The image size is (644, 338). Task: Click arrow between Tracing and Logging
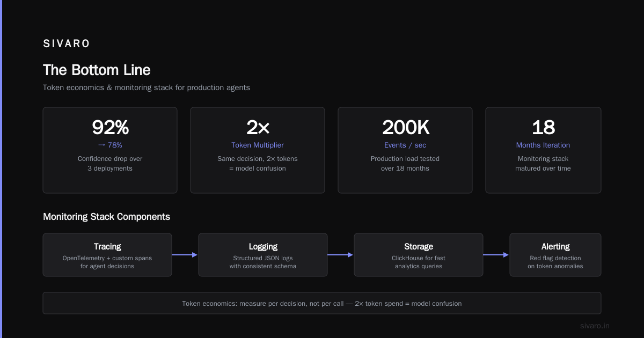point(185,255)
